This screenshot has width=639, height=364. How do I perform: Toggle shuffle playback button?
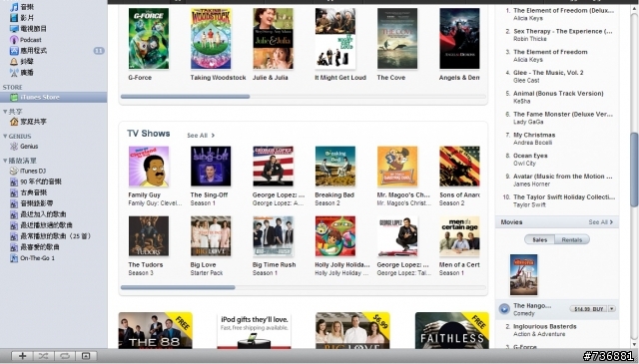coord(43,356)
